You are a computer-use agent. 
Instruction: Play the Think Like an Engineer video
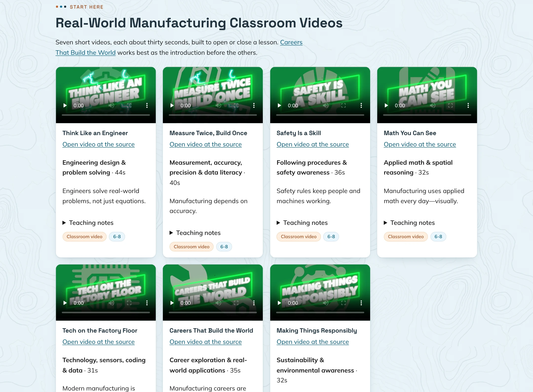click(65, 106)
